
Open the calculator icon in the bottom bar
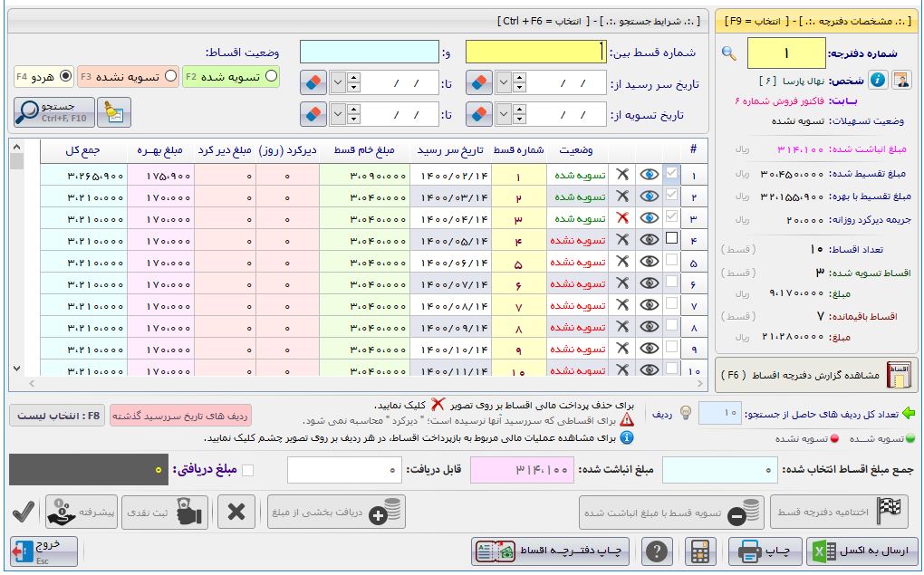coord(699,551)
